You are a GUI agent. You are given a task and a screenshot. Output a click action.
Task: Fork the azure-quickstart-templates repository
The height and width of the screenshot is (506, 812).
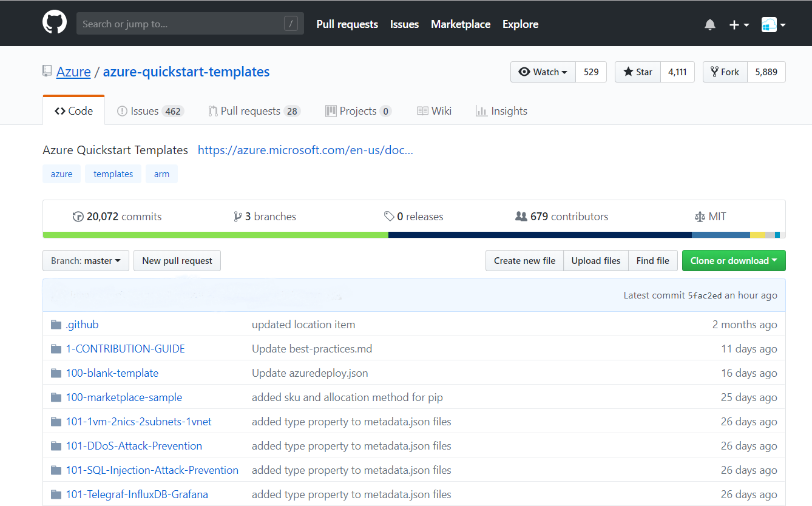point(725,72)
